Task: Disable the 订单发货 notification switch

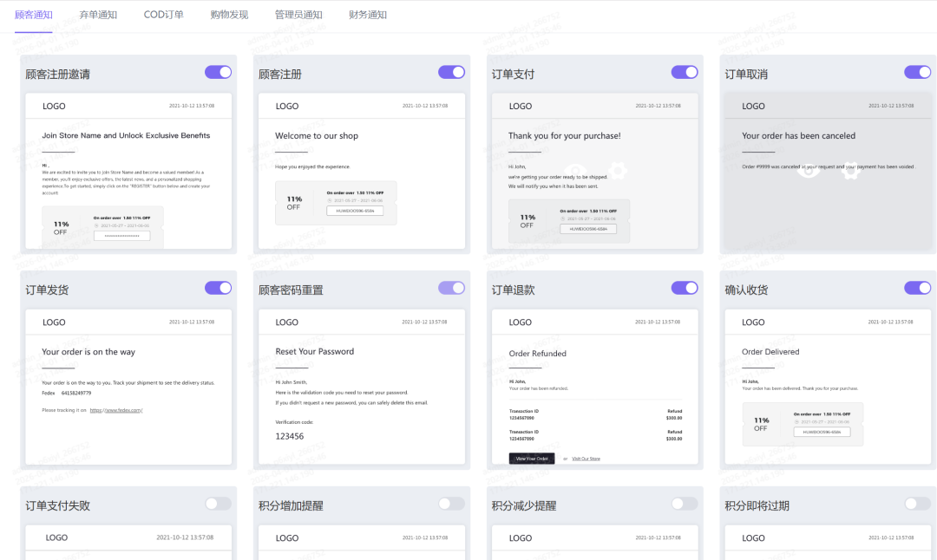Action: tap(218, 288)
